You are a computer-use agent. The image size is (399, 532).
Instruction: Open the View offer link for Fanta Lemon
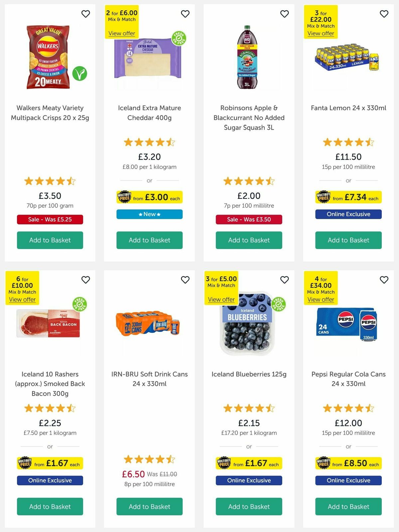coord(321,33)
